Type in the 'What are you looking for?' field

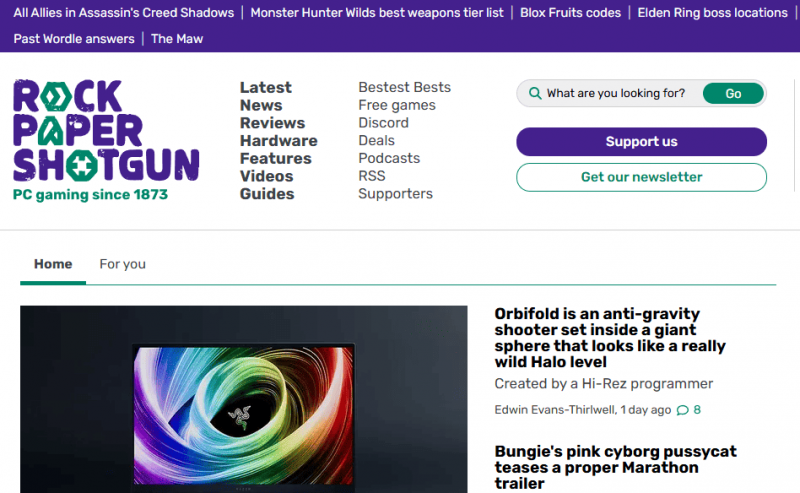(x=615, y=94)
